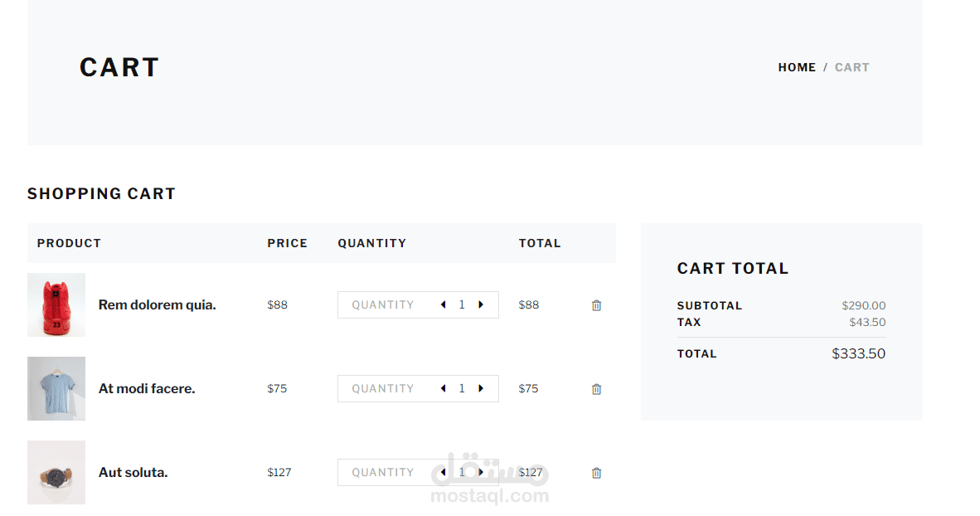Decrease quantity of At modi facere
This screenshot has width=980, height=516.
coord(443,388)
